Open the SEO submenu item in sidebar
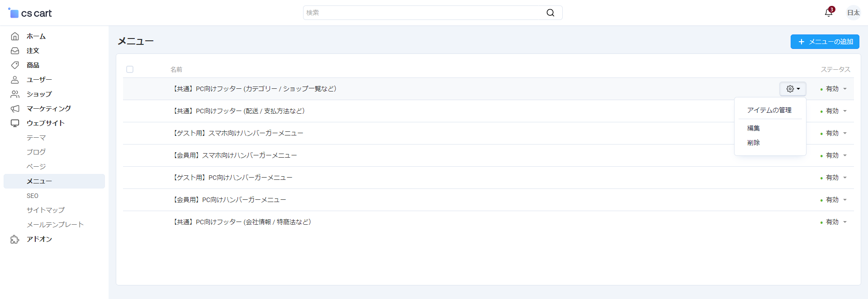Viewport: 868px width, 299px height. [x=33, y=196]
